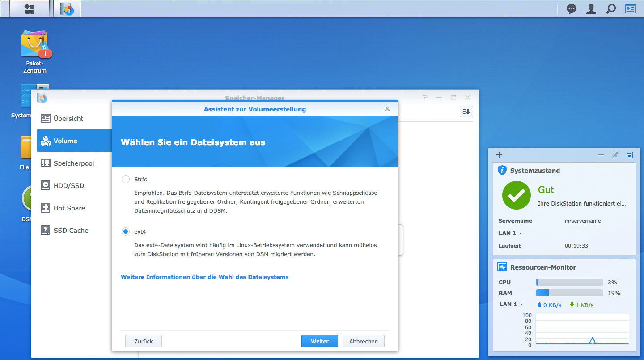Click the SSD Cache lightning icon
The width and height of the screenshot is (644, 360).
point(46,231)
